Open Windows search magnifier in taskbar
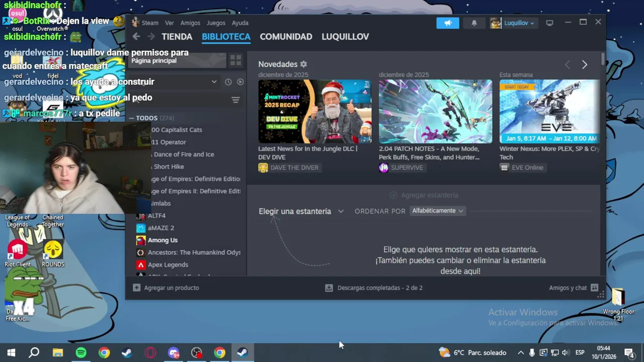 (x=34, y=352)
